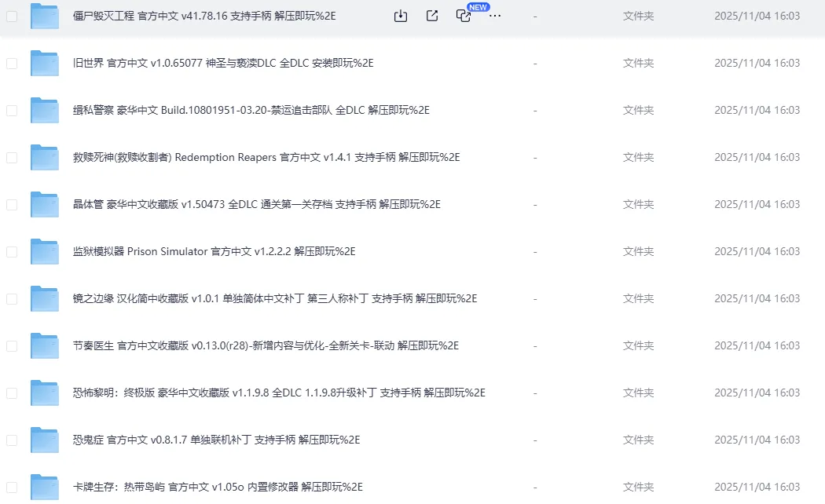Image resolution: width=825 pixels, height=504 pixels.
Task: Select checkbox for 监狱模拟器 Prison Simulator
Action: [x=12, y=252]
